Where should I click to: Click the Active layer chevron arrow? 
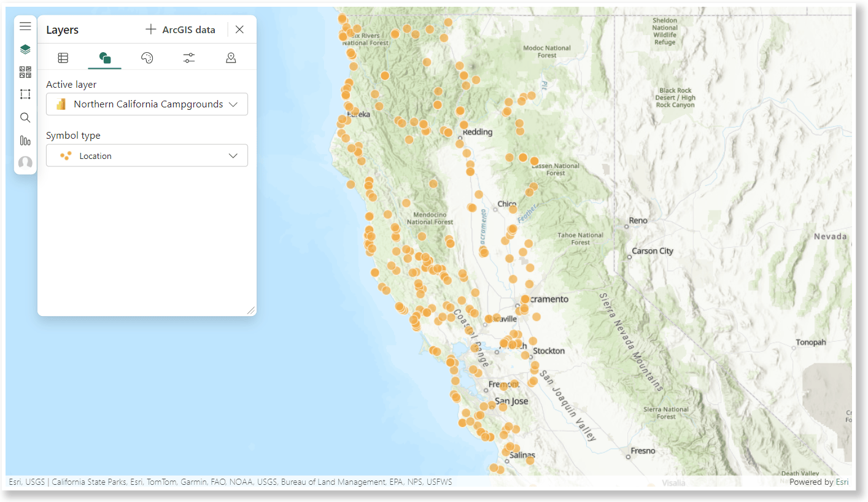[x=233, y=104]
